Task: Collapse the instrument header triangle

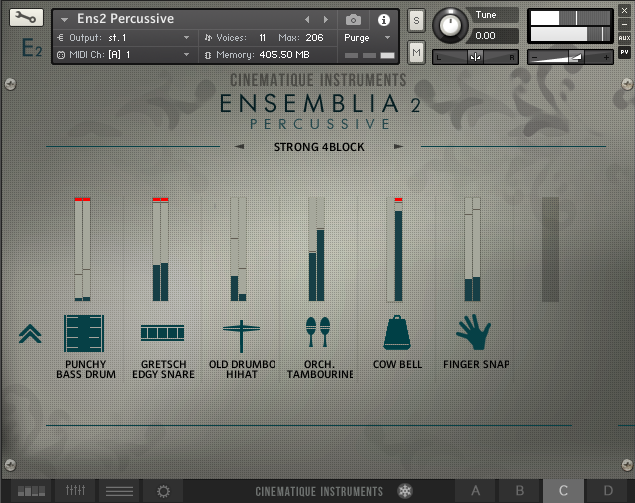Action: (x=64, y=19)
